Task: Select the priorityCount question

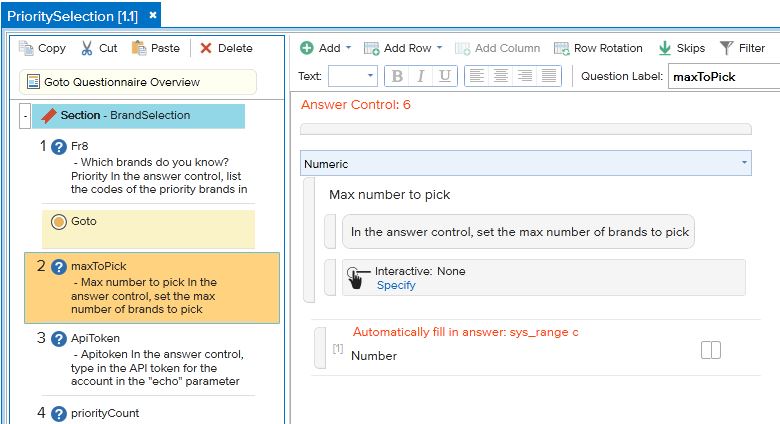Action: [x=104, y=413]
